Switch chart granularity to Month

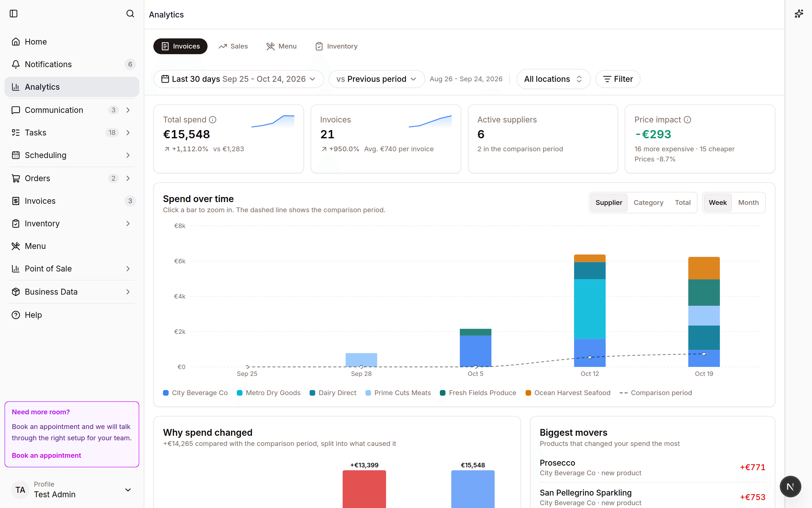pos(748,203)
